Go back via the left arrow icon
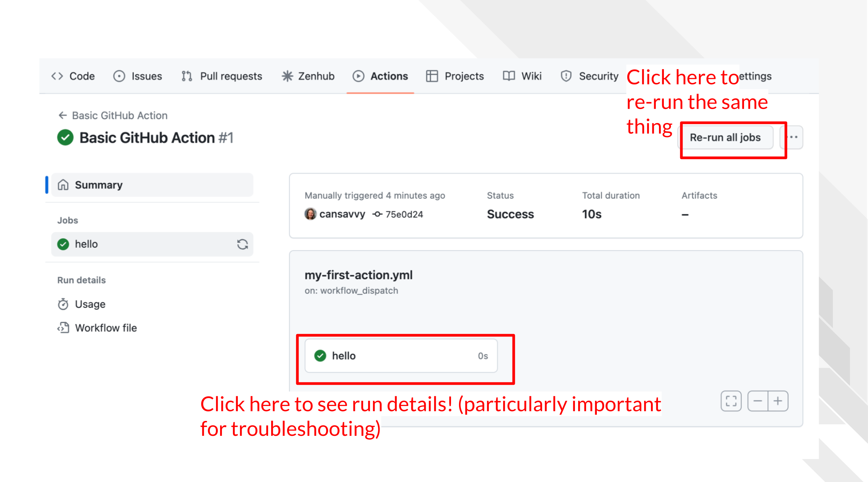868x482 pixels. [63, 115]
